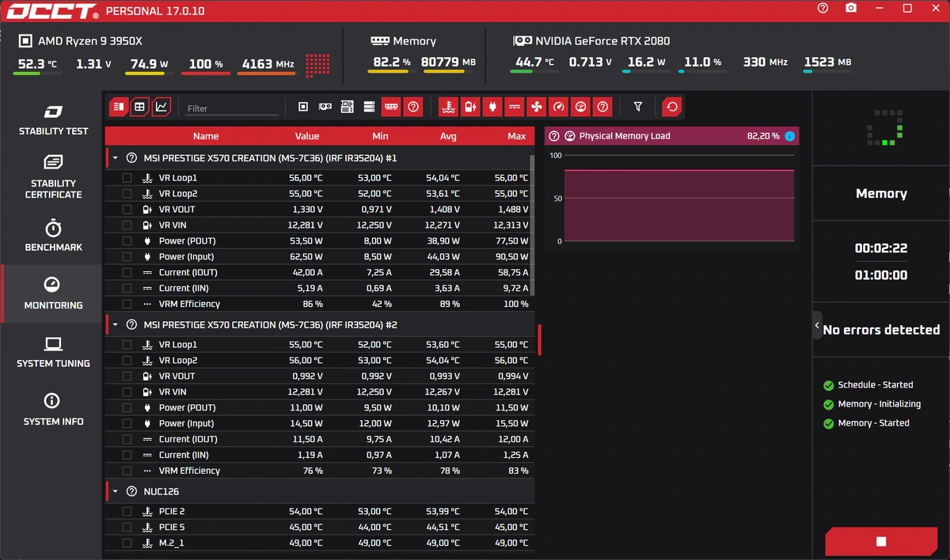Select the Monitoring sidebar item

pos(53,293)
